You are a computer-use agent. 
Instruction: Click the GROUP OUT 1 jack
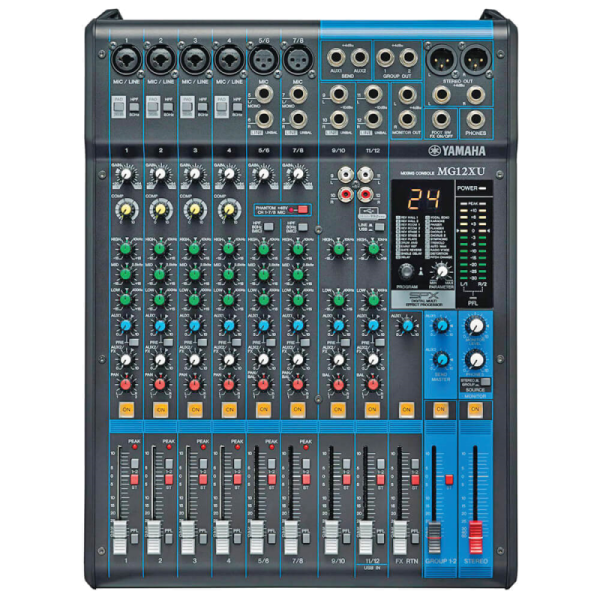[385, 57]
